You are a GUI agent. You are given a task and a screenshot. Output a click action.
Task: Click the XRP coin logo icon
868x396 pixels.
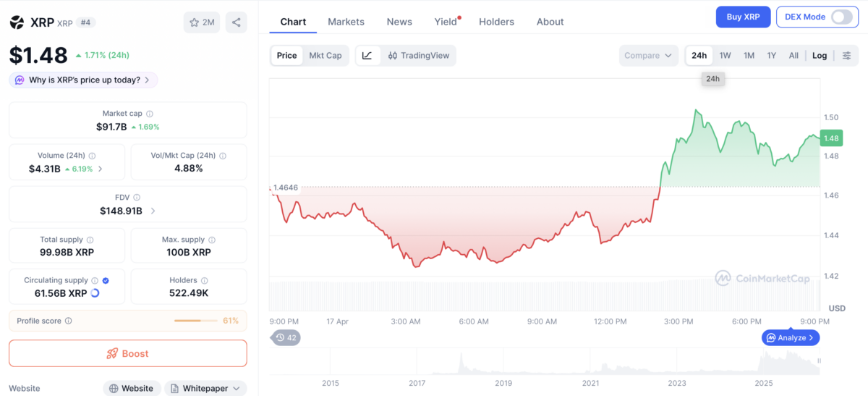17,22
